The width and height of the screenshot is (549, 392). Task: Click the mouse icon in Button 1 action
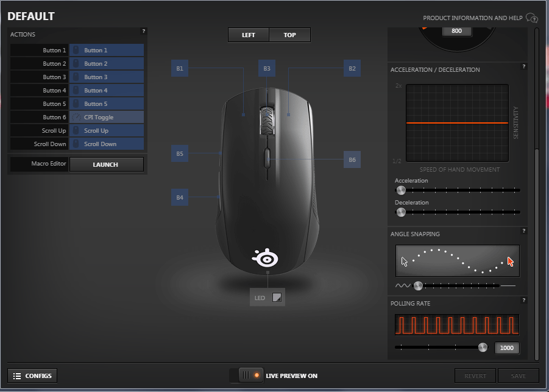pos(76,50)
